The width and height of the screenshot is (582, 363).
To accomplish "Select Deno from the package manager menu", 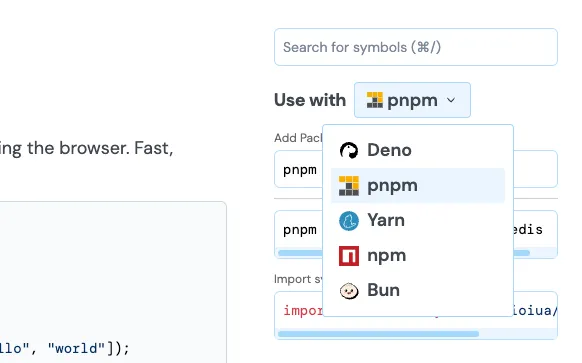I will click(418, 150).
